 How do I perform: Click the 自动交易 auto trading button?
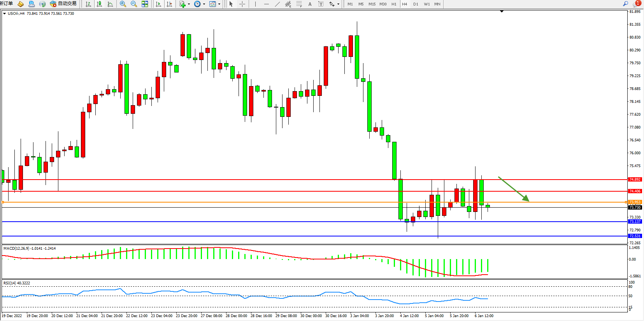pyautogui.click(x=63, y=4)
